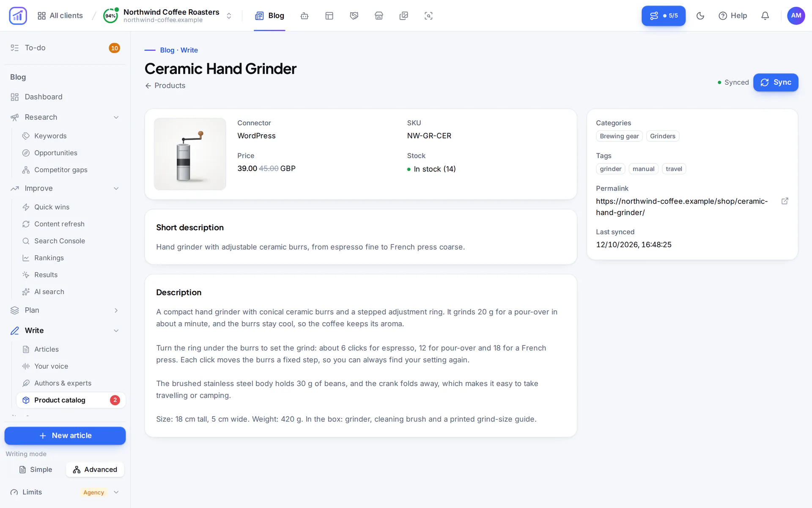The width and height of the screenshot is (812, 508).
Task: Open the Help menu
Action: 733,16
